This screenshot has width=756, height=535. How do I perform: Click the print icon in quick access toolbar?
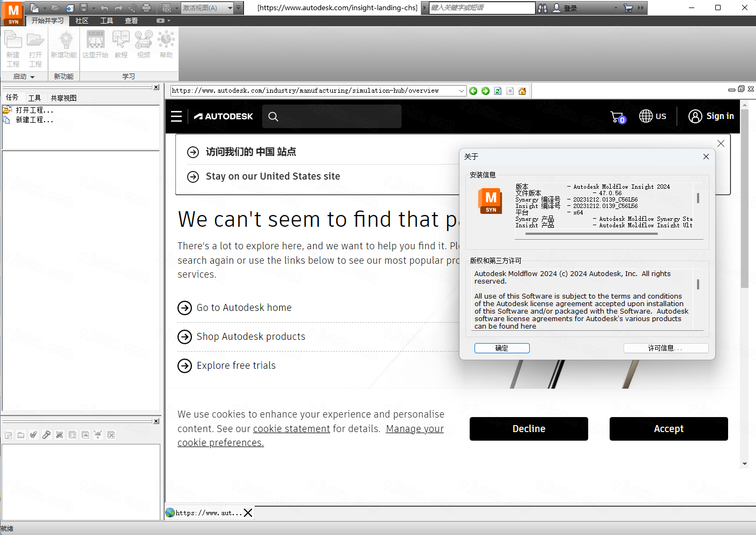pos(146,8)
